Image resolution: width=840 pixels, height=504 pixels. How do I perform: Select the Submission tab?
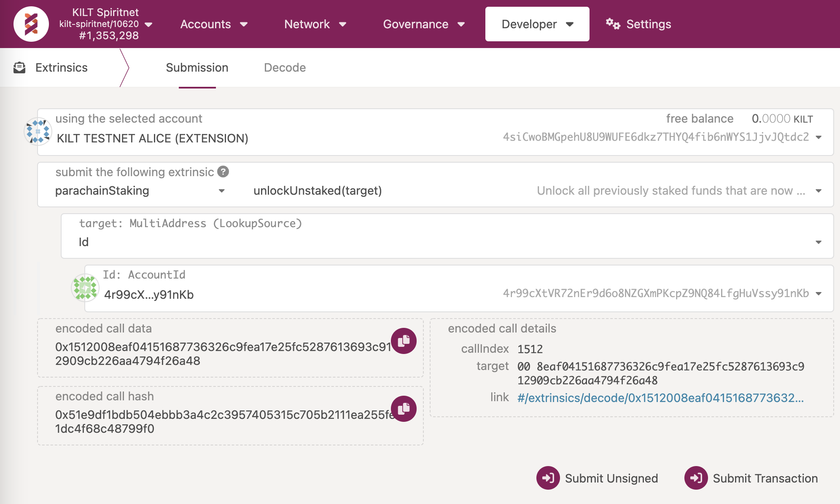(197, 67)
